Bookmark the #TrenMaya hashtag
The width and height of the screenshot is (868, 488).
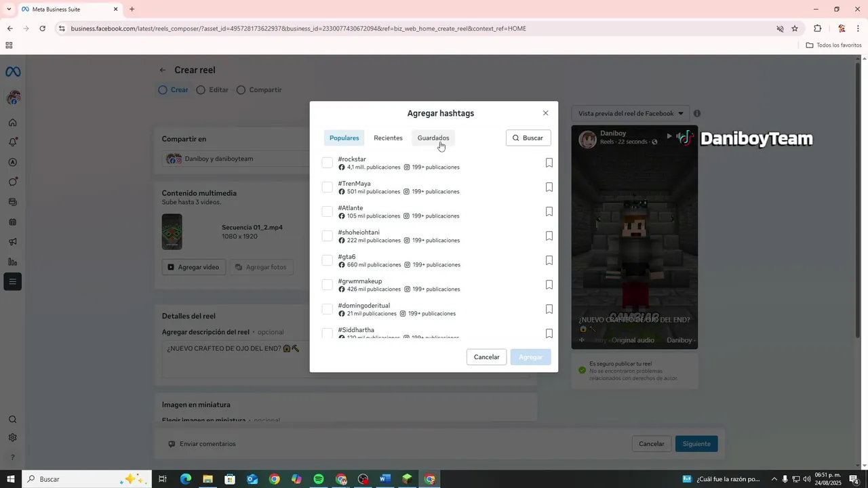[549, 187]
